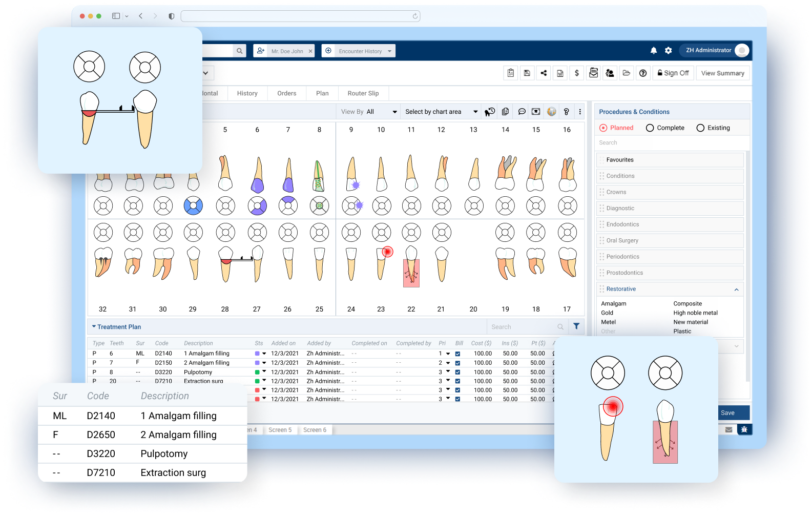Click the copy chart documents icon

point(505,112)
